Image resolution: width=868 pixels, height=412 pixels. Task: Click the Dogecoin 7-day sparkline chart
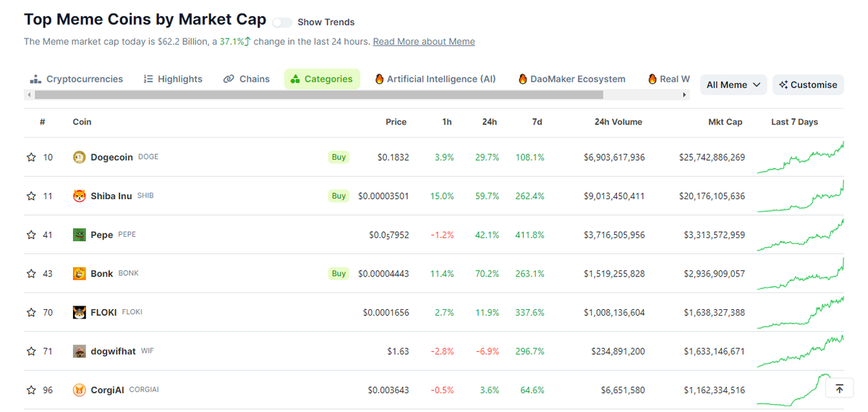tap(801, 157)
